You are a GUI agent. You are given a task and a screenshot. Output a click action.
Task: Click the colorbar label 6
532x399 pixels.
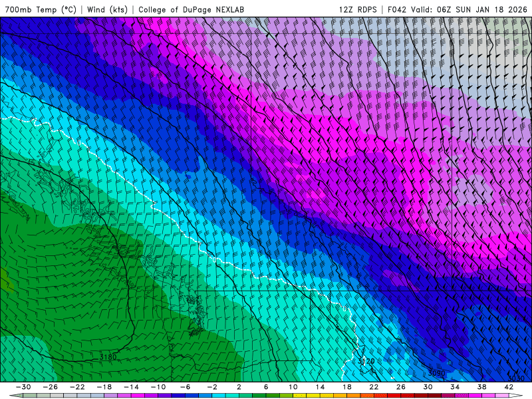tap(265, 387)
